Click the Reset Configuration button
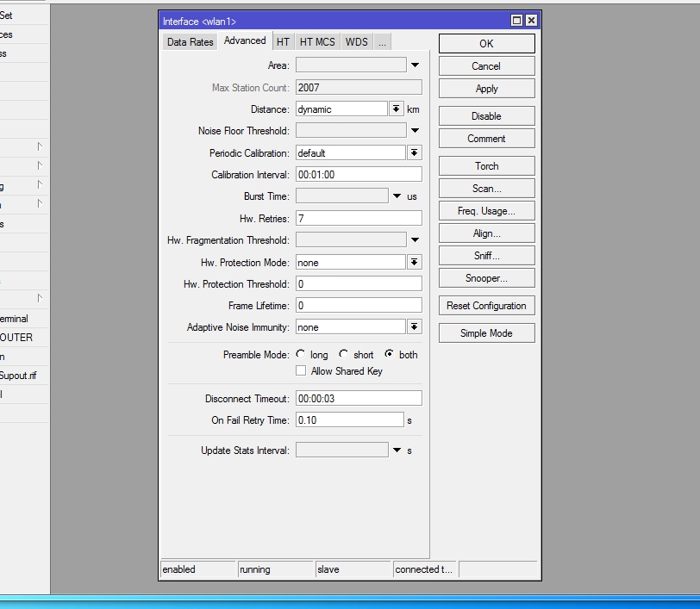Screen dimensions: 700x609 tap(486, 306)
